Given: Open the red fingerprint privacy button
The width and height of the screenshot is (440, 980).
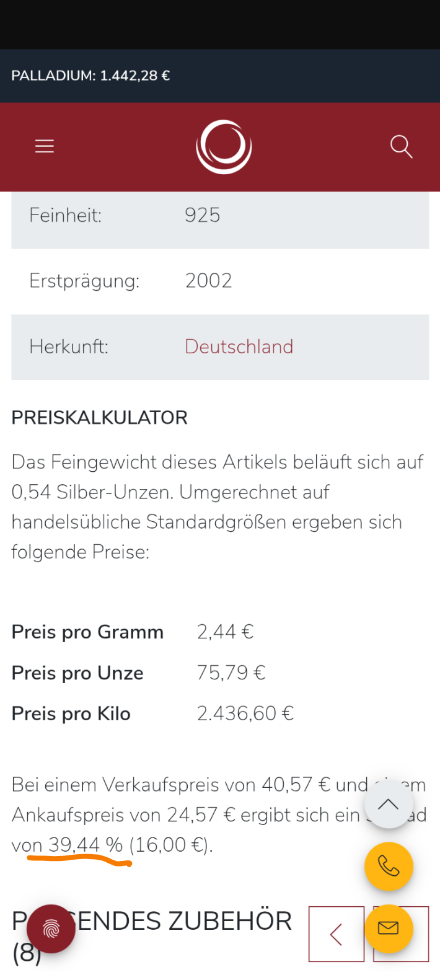Looking at the screenshot, I should tap(51, 929).
